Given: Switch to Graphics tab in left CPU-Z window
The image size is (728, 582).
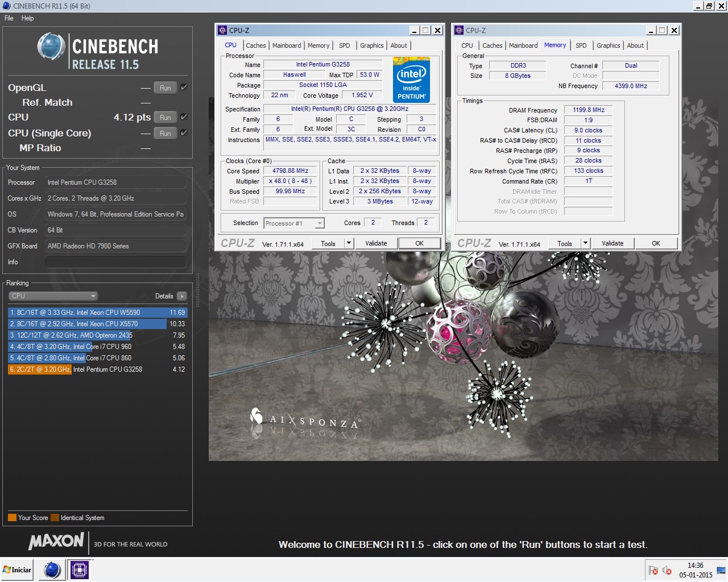Looking at the screenshot, I should tap(372, 45).
